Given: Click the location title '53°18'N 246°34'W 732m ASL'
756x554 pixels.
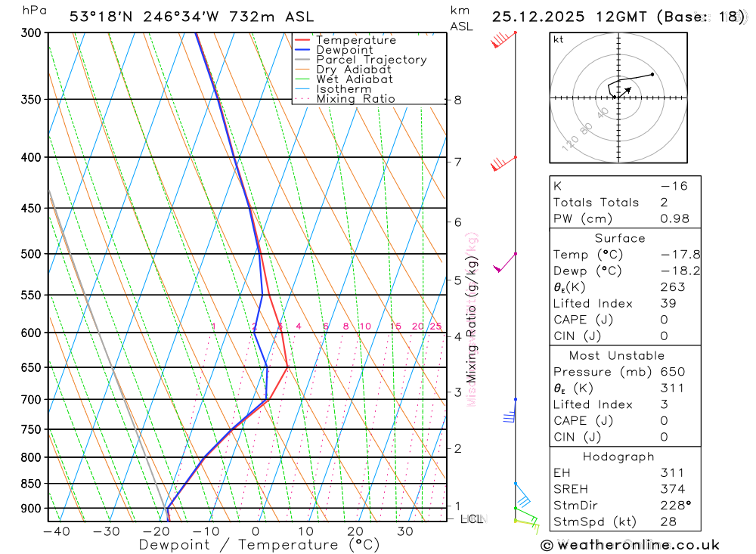Looking at the screenshot, I should (x=191, y=17).
